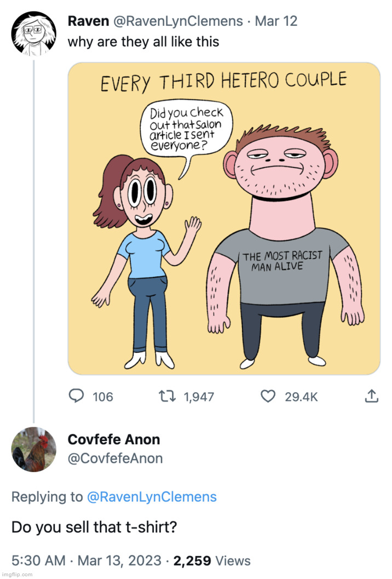Open the Every Third Hetero Couple comic image
The image size is (392, 579).
pos(223,219)
